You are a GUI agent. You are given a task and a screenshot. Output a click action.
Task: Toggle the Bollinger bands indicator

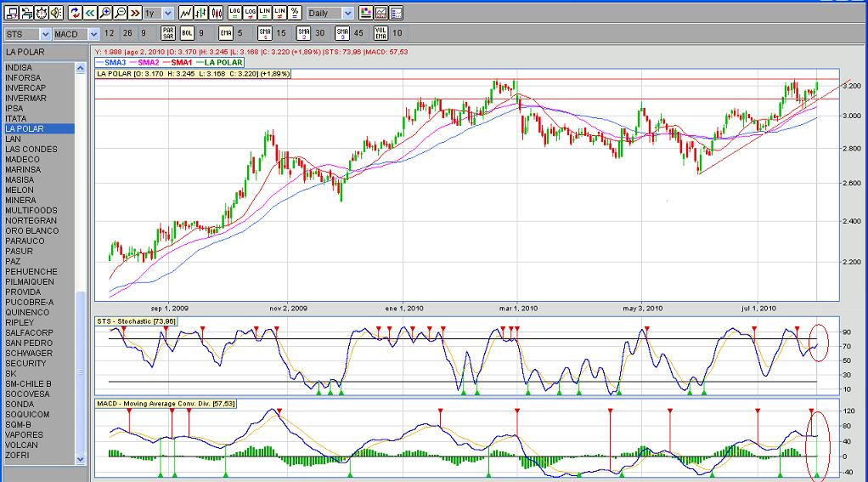click(187, 34)
